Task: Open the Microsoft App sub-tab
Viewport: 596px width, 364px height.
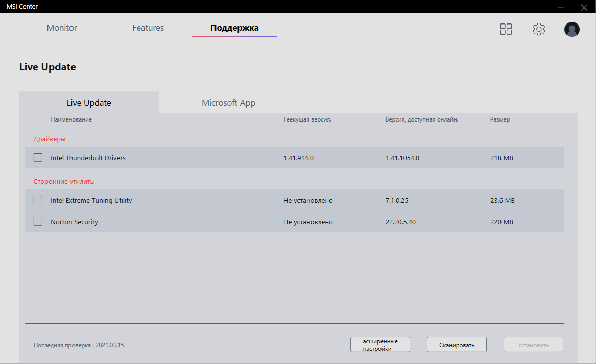Action: click(228, 103)
